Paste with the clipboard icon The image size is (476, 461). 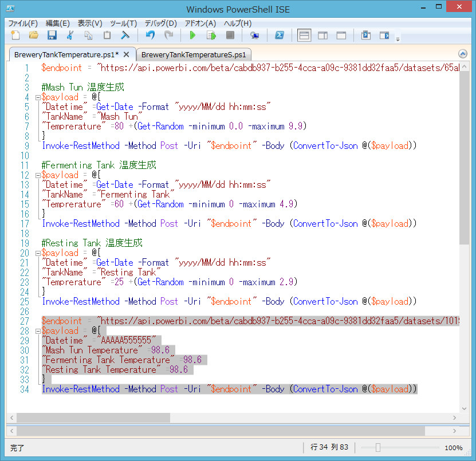click(107, 35)
